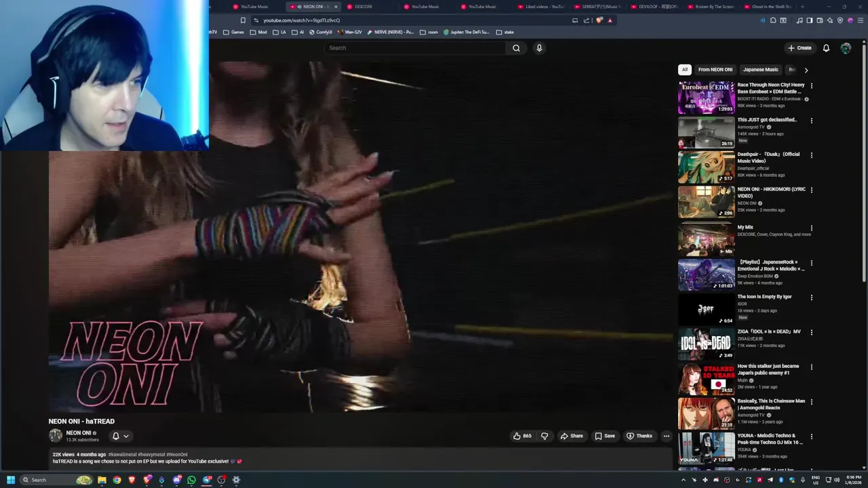Open NEON ONI channel avatar
The width and height of the screenshot is (868, 488).
pos(56,436)
